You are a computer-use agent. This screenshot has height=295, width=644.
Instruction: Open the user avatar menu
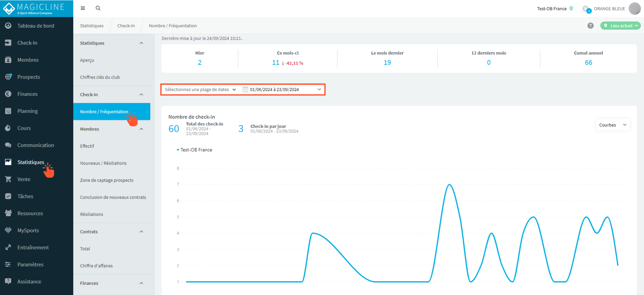634,9
